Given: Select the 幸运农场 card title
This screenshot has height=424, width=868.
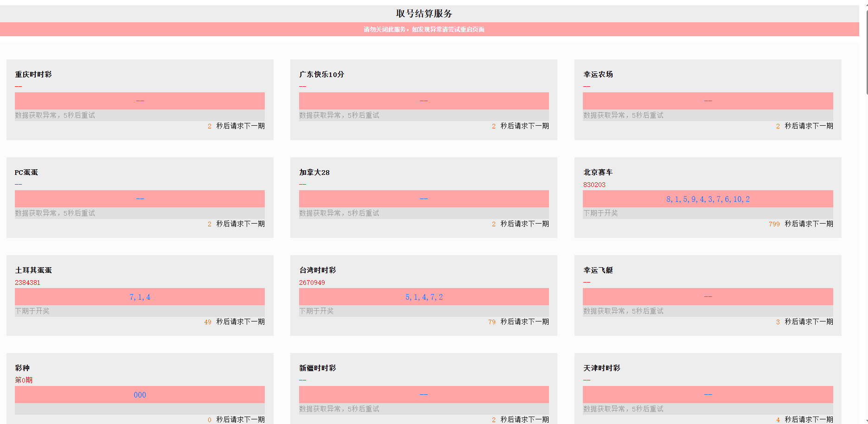Looking at the screenshot, I should coord(598,74).
